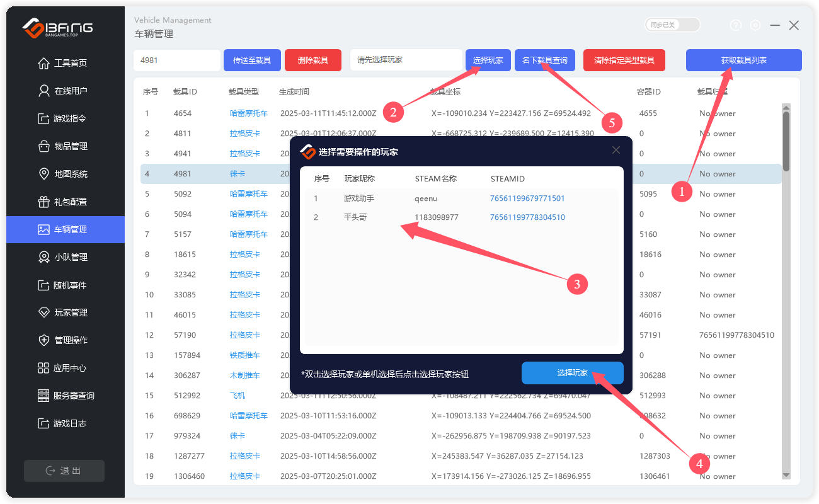Click the gift box icon for 礼包配置
Image resolution: width=819 pixels, height=504 pixels.
(43, 202)
